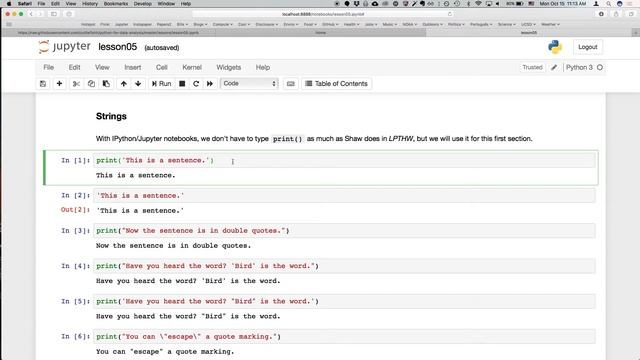Screen dimensions: 640x360
Task: Select code cell In [3] input
Action: point(344,231)
